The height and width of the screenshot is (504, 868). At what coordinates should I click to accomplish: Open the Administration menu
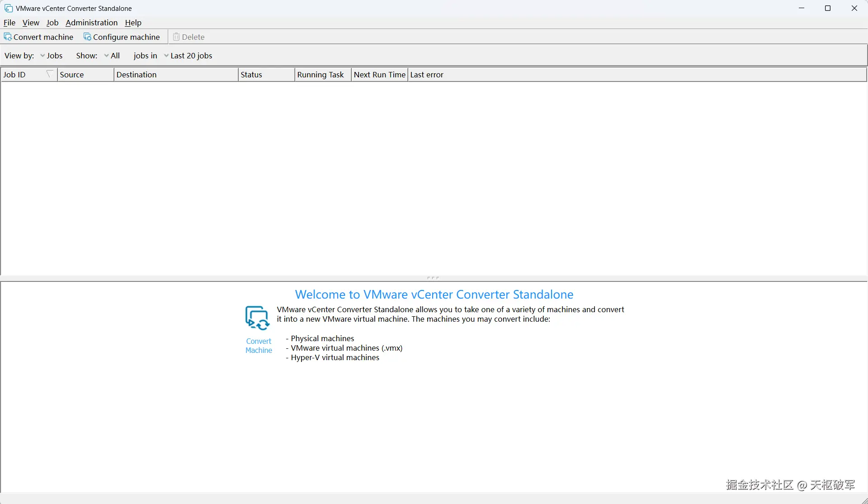[91, 23]
